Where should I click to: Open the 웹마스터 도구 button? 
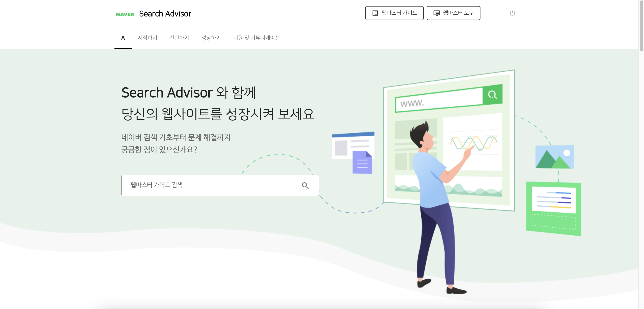pyautogui.click(x=453, y=13)
